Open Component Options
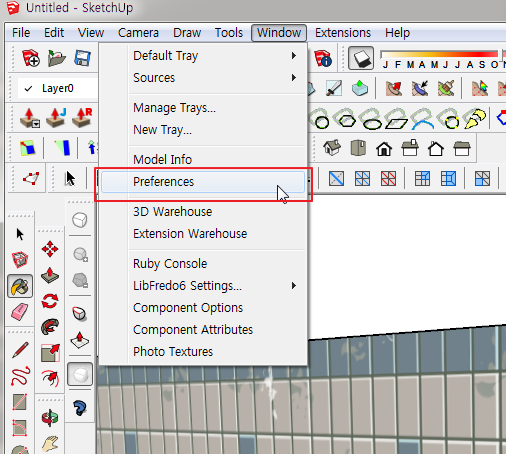The height and width of the screenshot is (454, 506). point(203,308)
